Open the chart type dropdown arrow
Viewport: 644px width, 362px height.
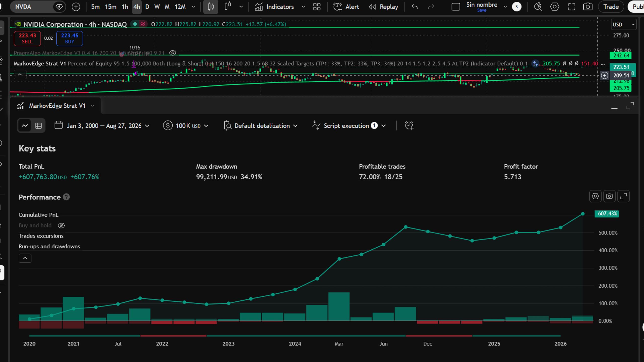pyautogui.click(x=241, y=7)
